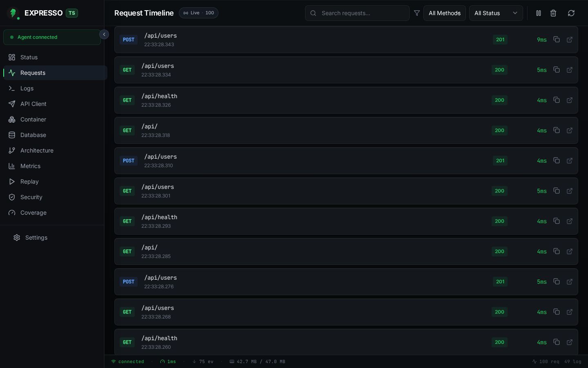Screen dimensions: 588x368
Task: Clear requests with the trash icon
Action: pyautogui.click(x=553, y=13)
